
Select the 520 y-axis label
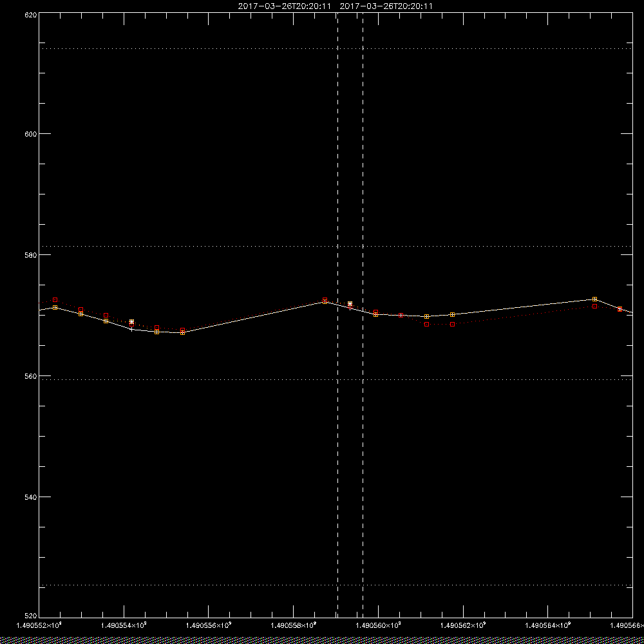click(31, 615)
